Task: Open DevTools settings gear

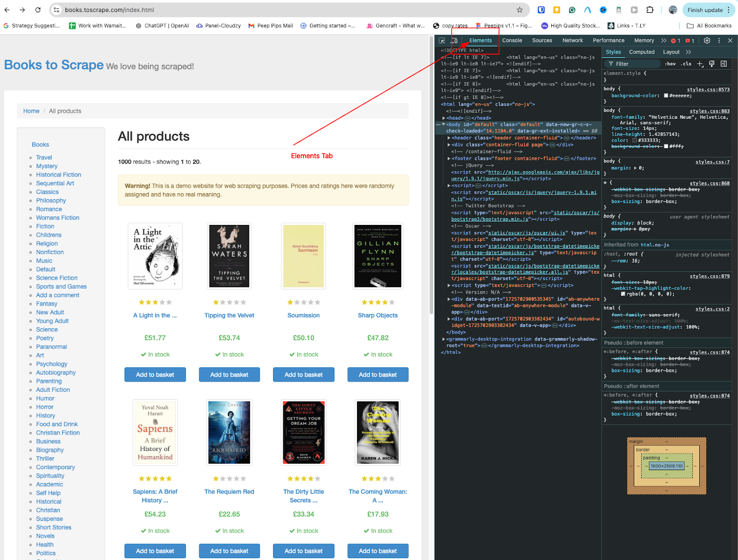Action: click(707, 41)
